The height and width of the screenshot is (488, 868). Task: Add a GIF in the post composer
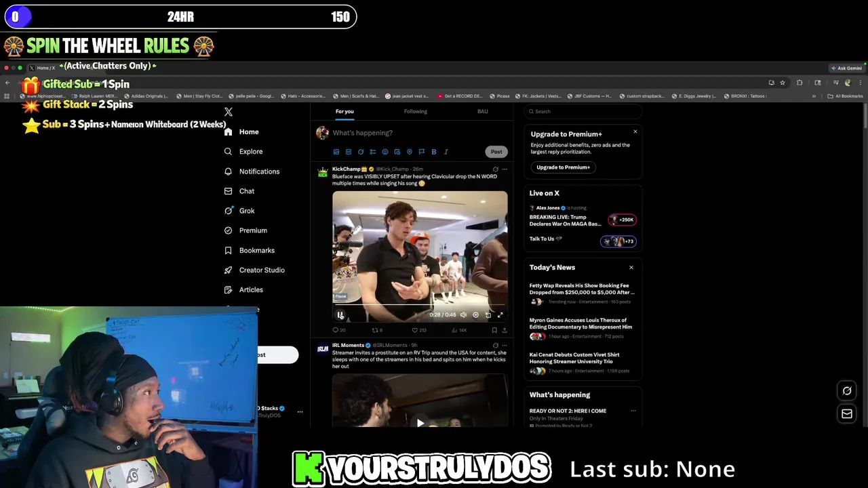click(348, 152)
